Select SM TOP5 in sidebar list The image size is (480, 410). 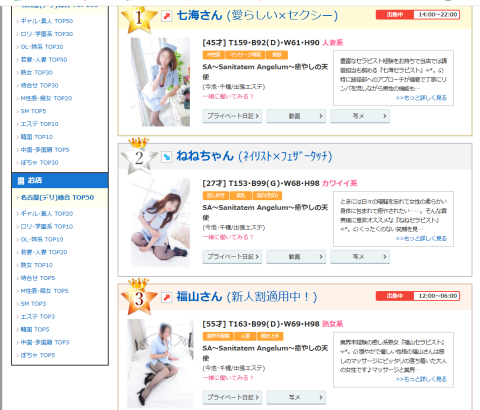(33, 111)
